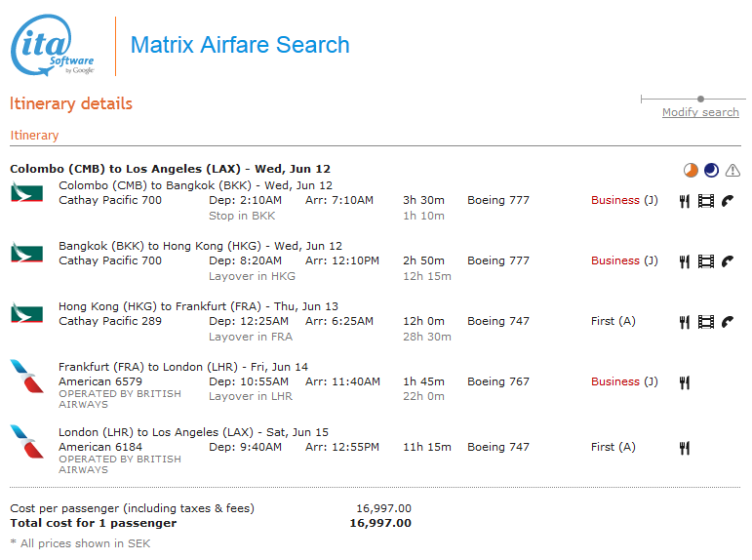The height and width of the screenshot is (560, 752).
Task: Click the progress slider dot above Modify search
Action: (701, 99)
